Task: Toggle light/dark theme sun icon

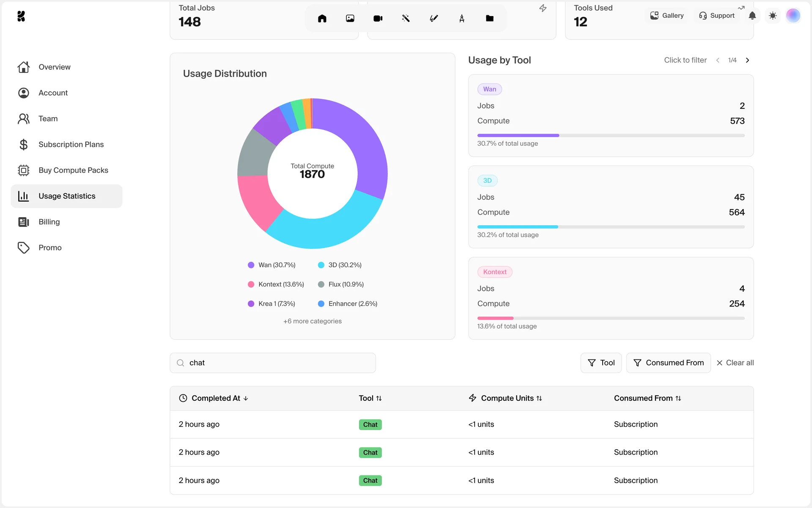Action: pos(773,16)
